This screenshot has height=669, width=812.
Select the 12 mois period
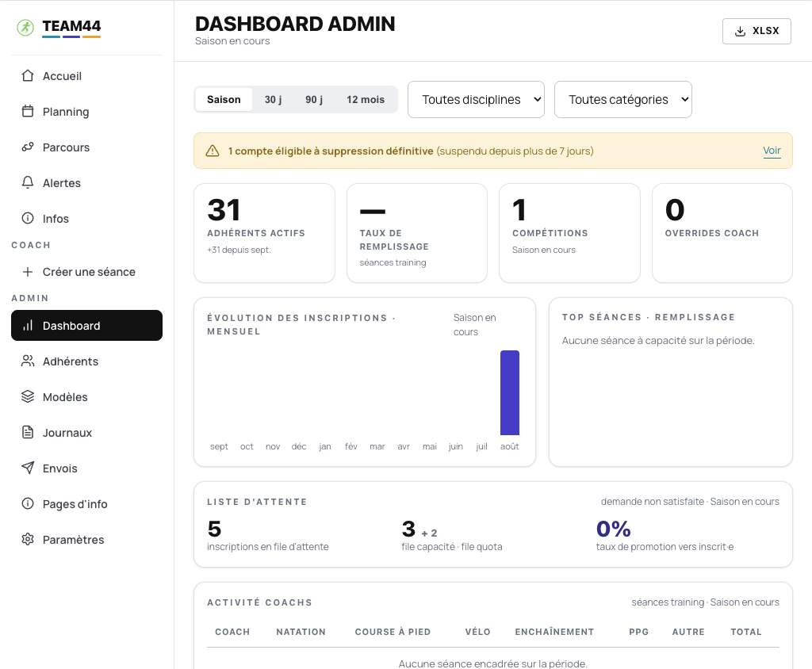(x=366, y=99)
